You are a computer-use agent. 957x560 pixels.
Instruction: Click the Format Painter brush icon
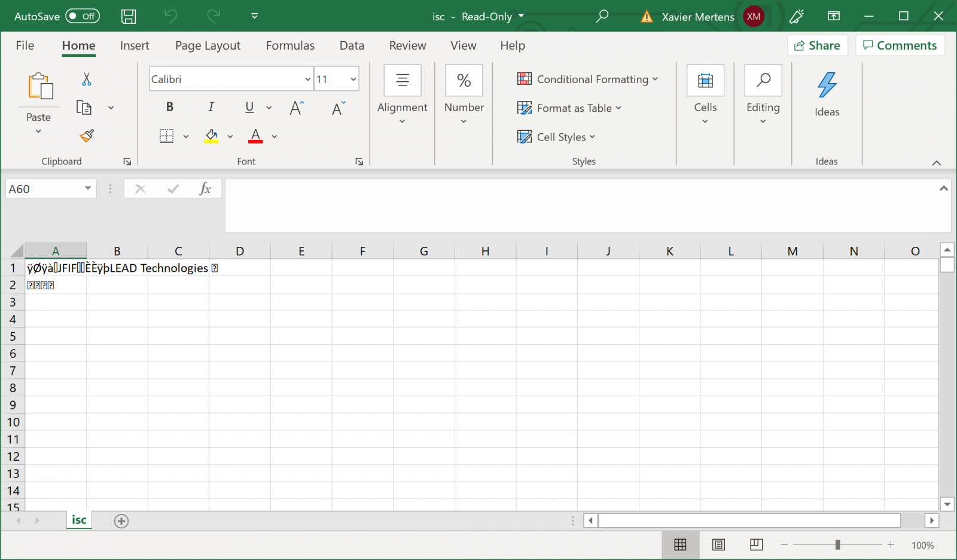point(87,136)
